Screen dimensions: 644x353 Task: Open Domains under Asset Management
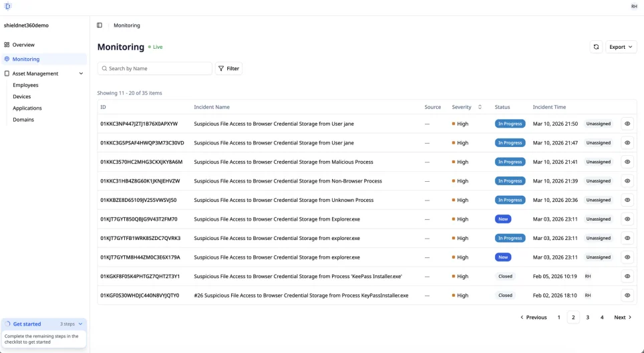pos(23,120)
